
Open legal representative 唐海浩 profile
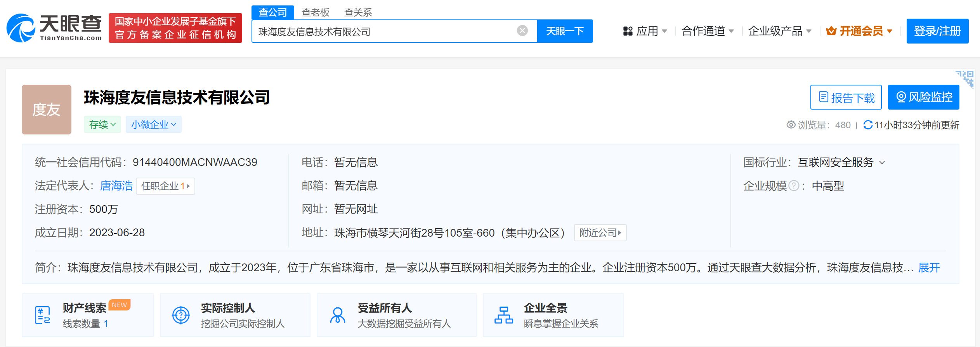(x=116, y=186)
